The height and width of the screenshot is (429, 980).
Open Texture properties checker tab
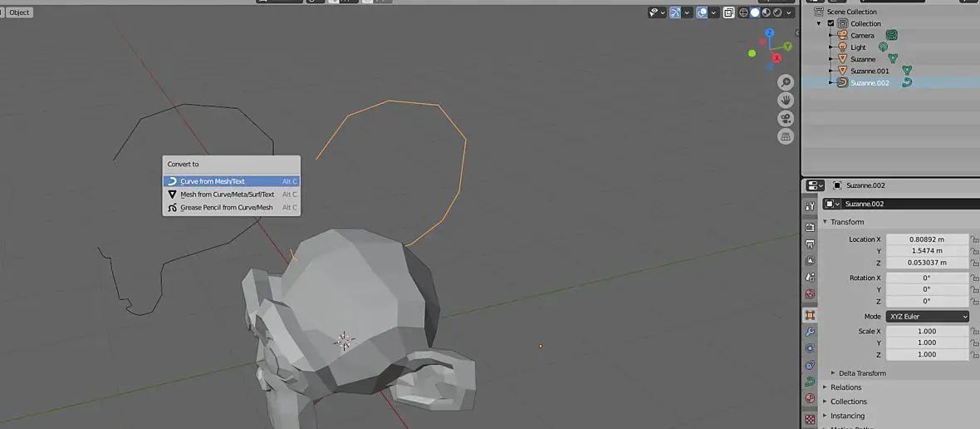pos(810,419)
